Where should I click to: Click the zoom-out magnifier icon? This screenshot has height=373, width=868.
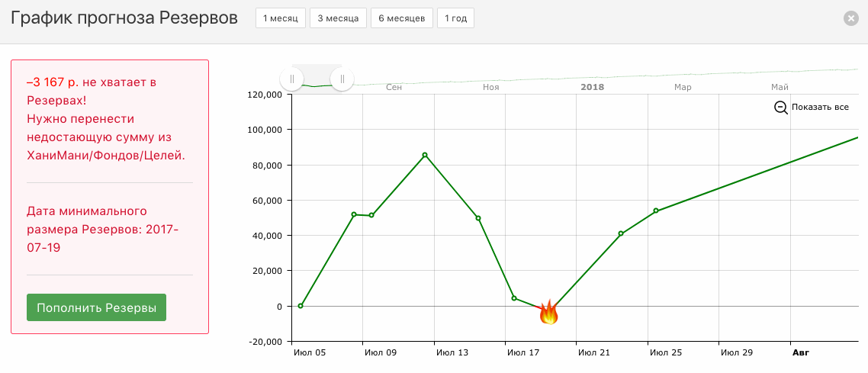(781, 108)
